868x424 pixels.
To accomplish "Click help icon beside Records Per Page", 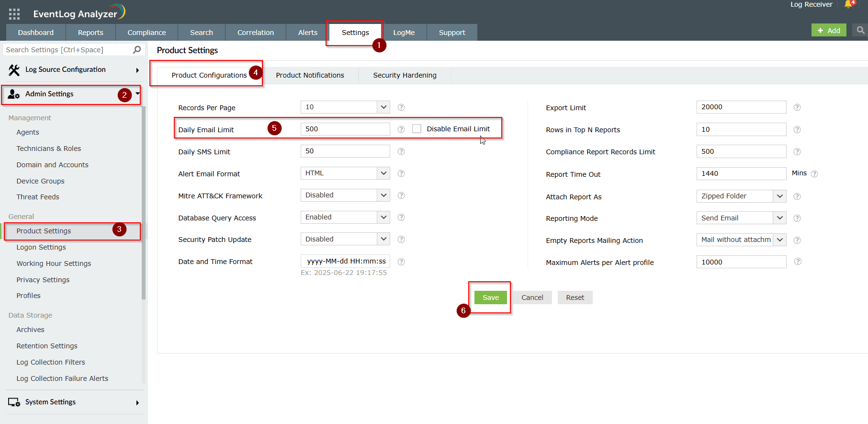I will click(401, 107).
